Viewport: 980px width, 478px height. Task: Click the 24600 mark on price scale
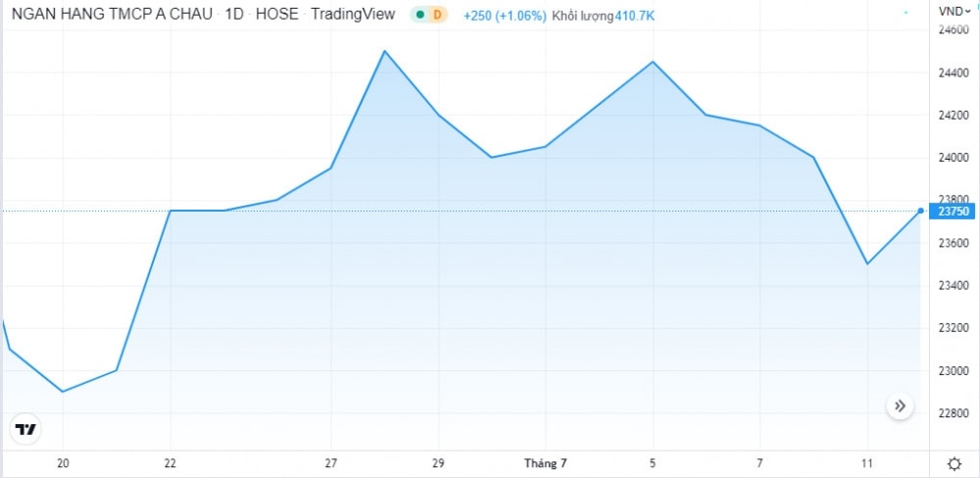[x=953, y=30]
